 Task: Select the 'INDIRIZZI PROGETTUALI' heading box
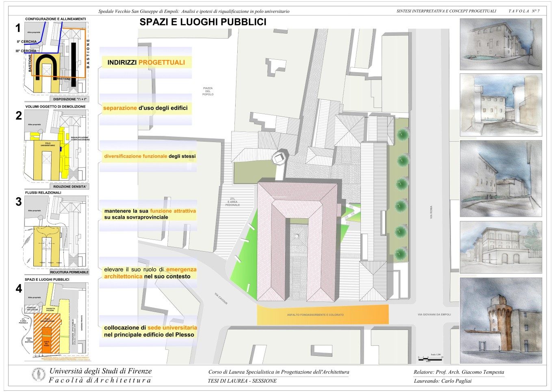pyautogui.click(x=146, y=62)
